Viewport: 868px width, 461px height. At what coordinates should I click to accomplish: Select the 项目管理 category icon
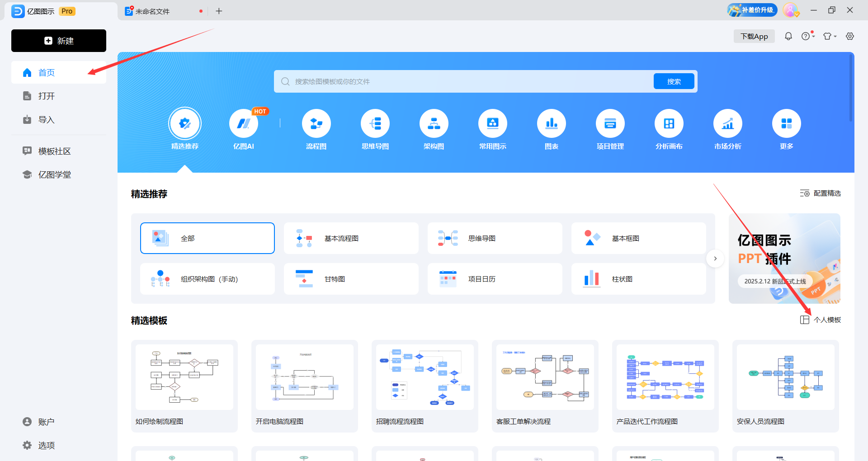click(610, 123)
